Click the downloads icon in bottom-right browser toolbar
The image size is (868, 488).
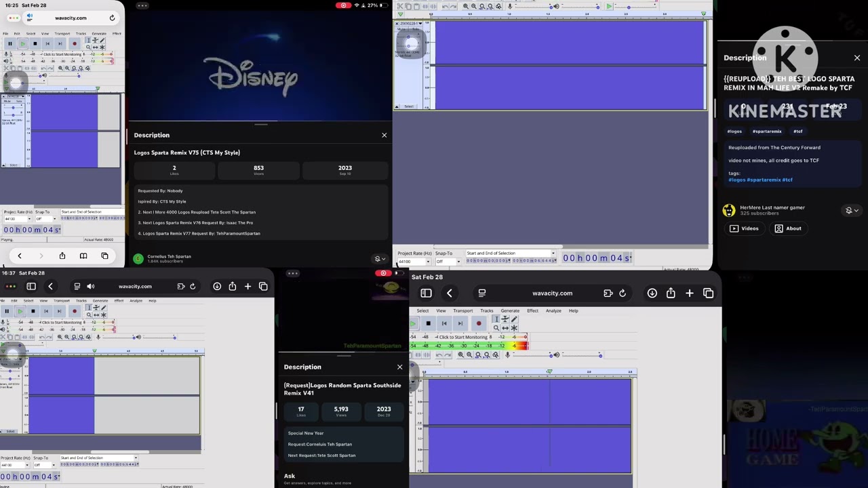[652, 293]
